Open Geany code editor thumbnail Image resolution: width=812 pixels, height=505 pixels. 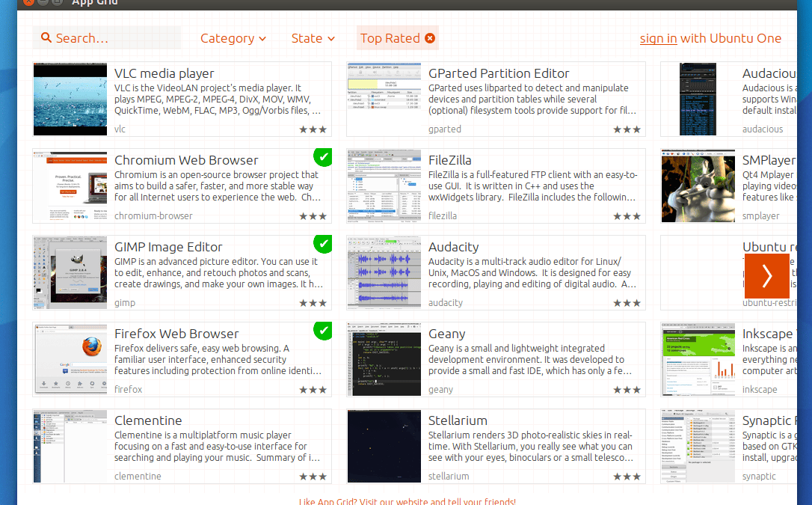[384, 360]
